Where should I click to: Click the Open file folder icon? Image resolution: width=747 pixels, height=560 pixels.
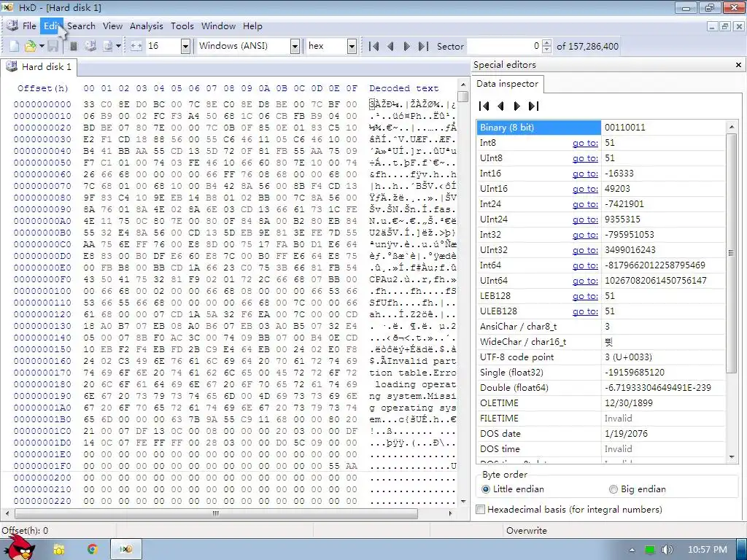pos(30,46)
